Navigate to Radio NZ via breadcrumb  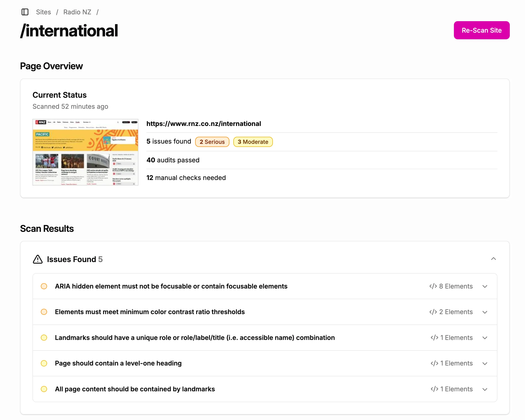click(x=77, y=12)
